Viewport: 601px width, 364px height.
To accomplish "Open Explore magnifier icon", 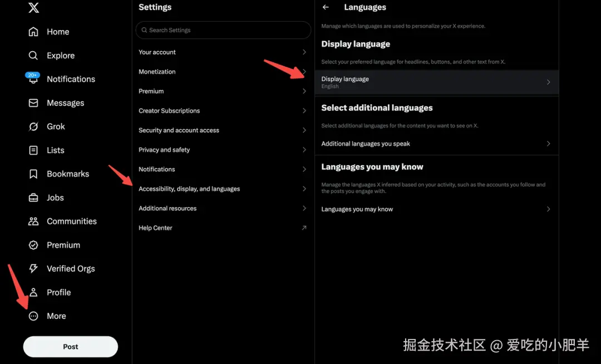I will [33, 56].
